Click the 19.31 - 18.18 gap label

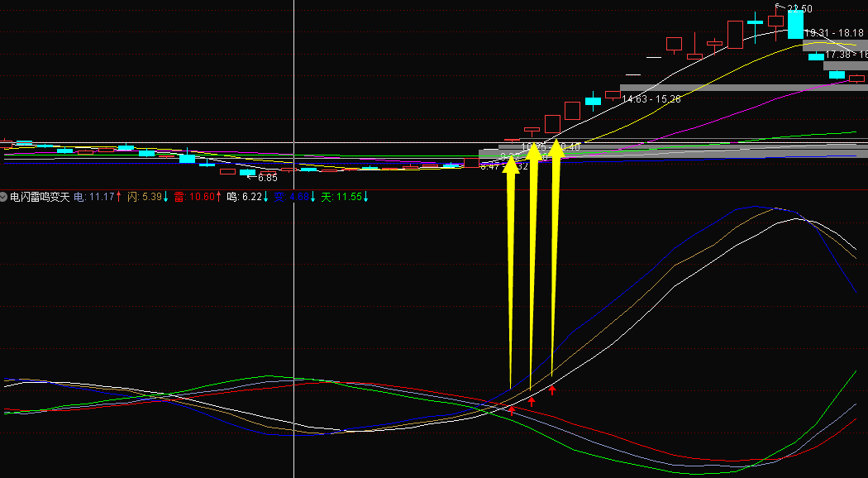point(833,33)
